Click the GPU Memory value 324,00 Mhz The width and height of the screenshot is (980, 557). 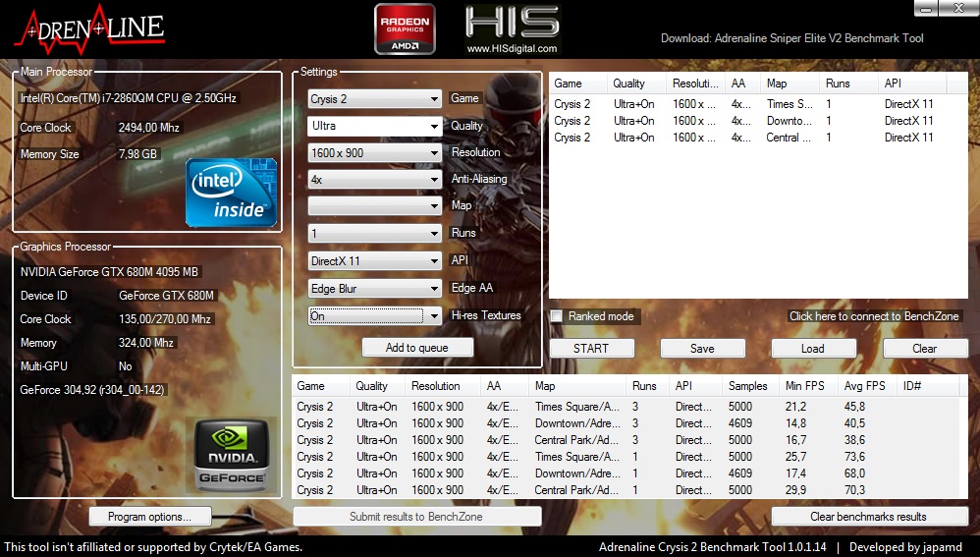[146, 343]
